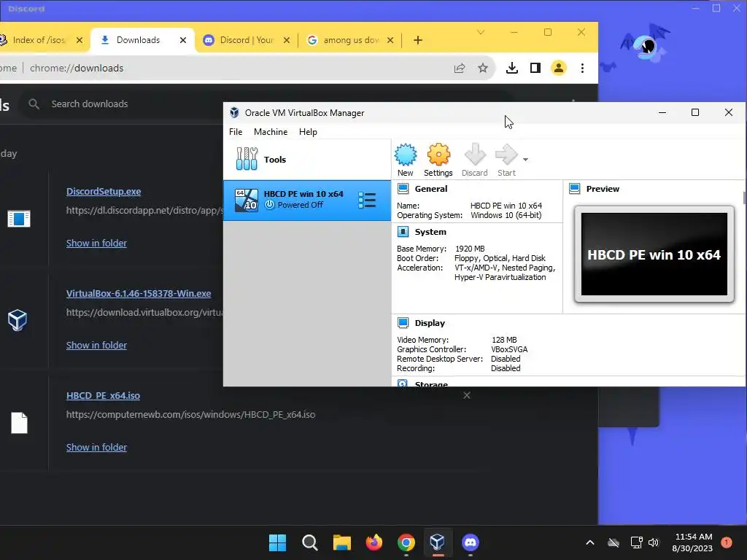Click the VirtualBox installer cube icon
This screenshot has height=560, width=747.
point(18,320)
